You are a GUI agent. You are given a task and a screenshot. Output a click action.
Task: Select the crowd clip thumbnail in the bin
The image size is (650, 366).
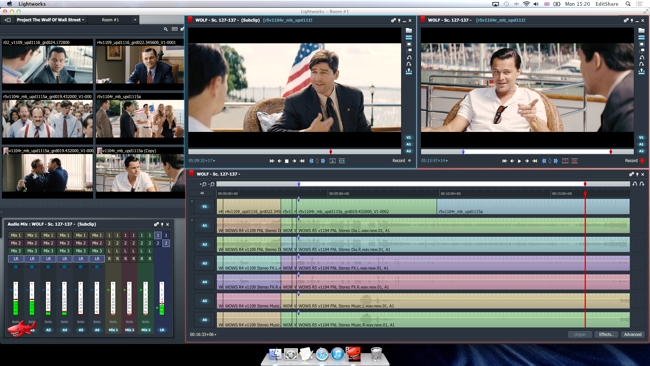[47, 119]
